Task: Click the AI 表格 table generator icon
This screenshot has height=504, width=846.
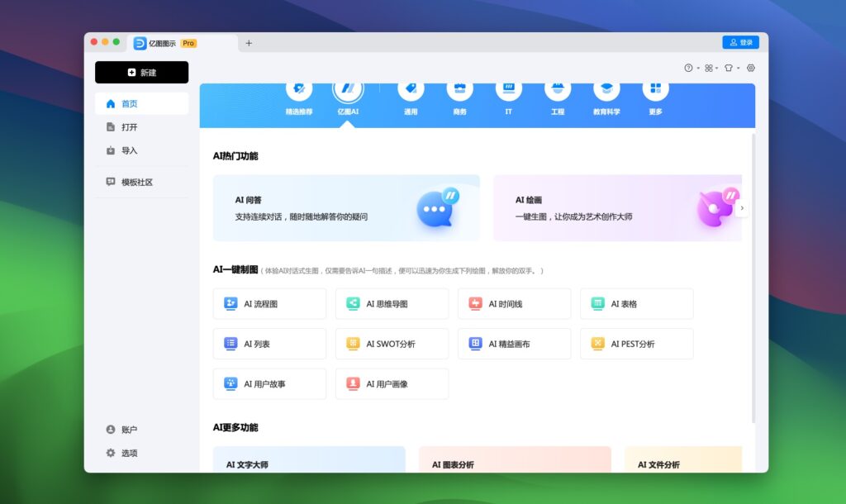Action: click(x=636, y=304)
